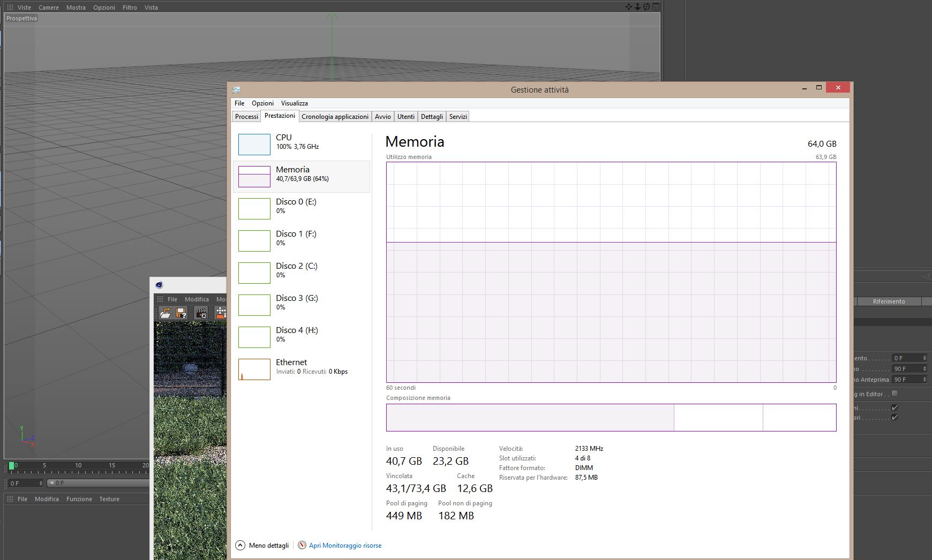Adjust the Anteprima 90 F field stepper

click(925, 380)
